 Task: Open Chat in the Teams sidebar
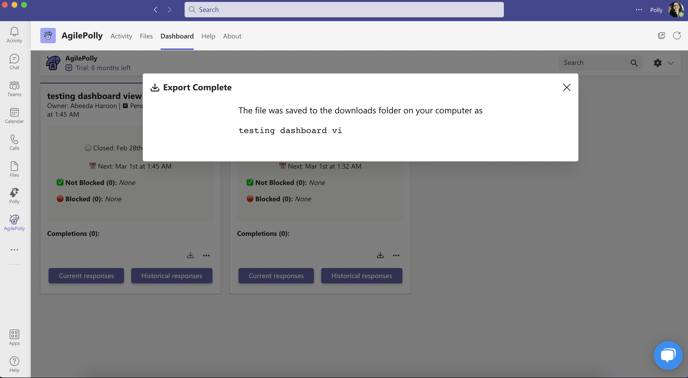14,61
